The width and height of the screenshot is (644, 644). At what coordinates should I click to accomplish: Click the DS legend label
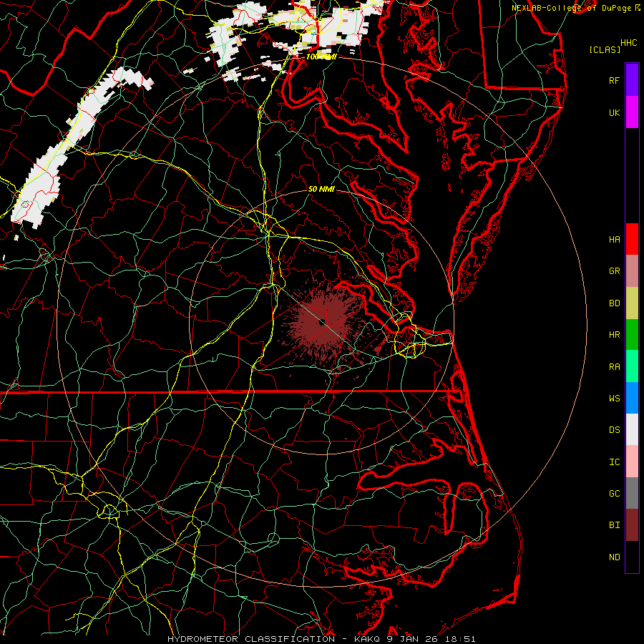click(614, 430)
